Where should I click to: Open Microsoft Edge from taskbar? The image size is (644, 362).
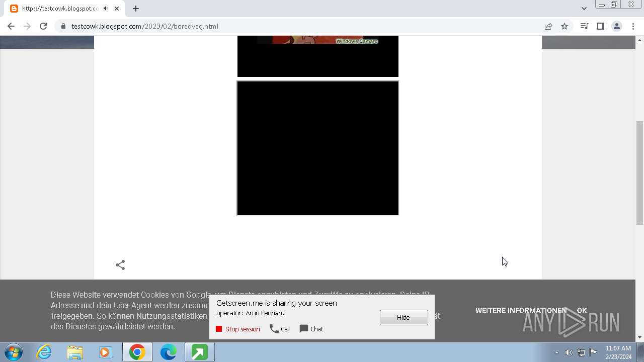pos(168,352)
